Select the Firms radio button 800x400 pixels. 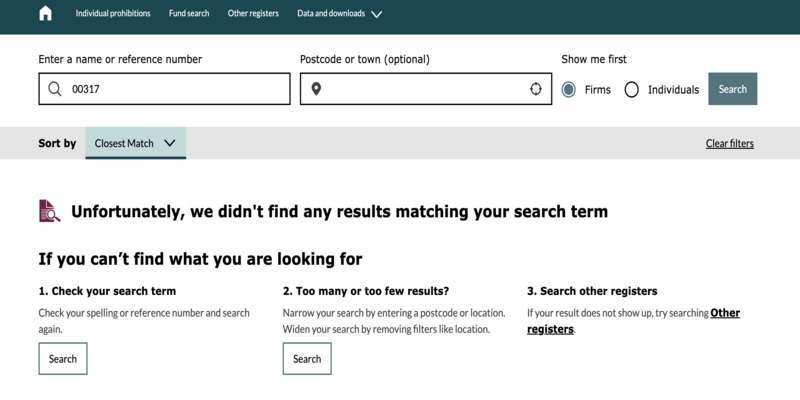tap(568, 90)
